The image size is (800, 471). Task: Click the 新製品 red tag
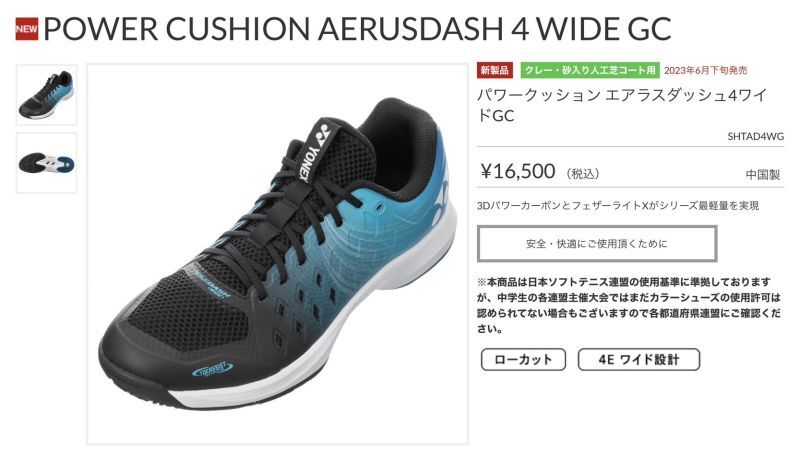pyautogui.click(x=494, y=70)
